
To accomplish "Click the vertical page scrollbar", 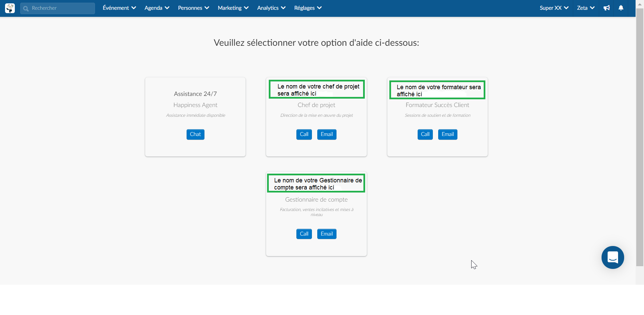I will (640, 137).
